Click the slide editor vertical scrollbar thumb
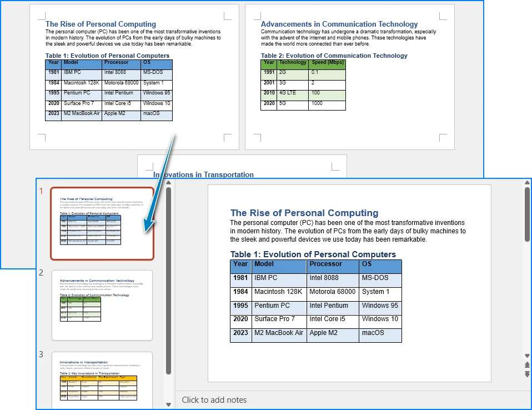The width and height of the screenshot is (532, 410). [x=527, y=214]
